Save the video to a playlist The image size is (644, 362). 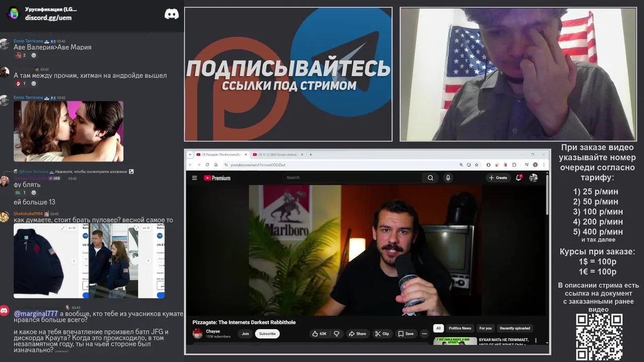coord(406,333)
